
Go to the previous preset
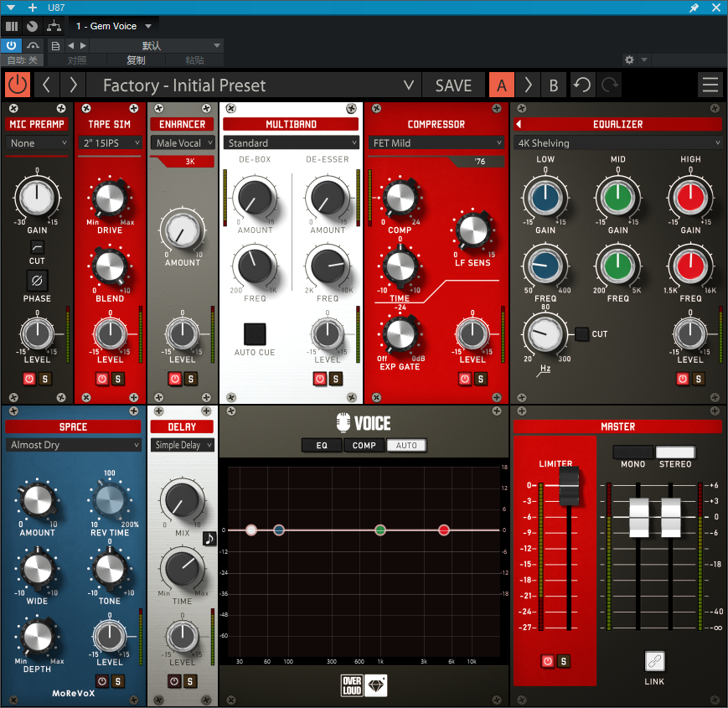pyautogui.click(x=46, y=85)
